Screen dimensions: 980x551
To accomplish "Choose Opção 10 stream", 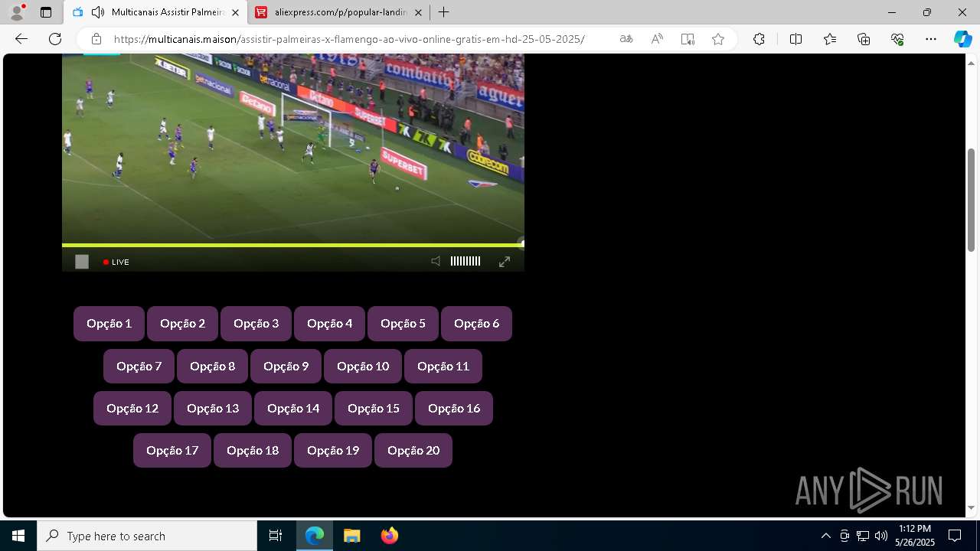I will point(363,366).
